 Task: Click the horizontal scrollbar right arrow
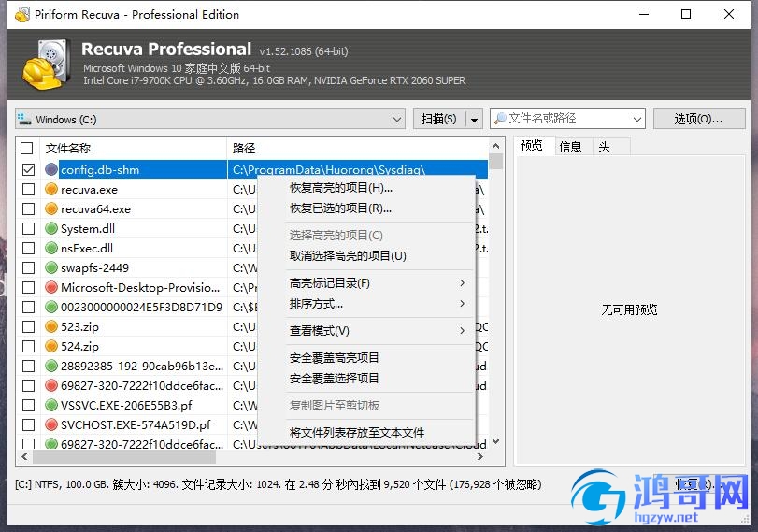(x=479, y=456)
